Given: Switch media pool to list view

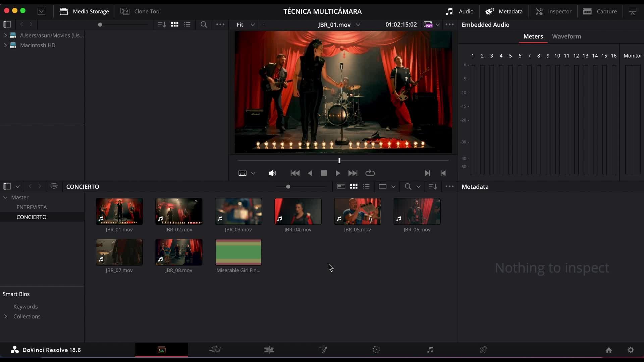Looking at the screenshot, I should pos(366,187).
